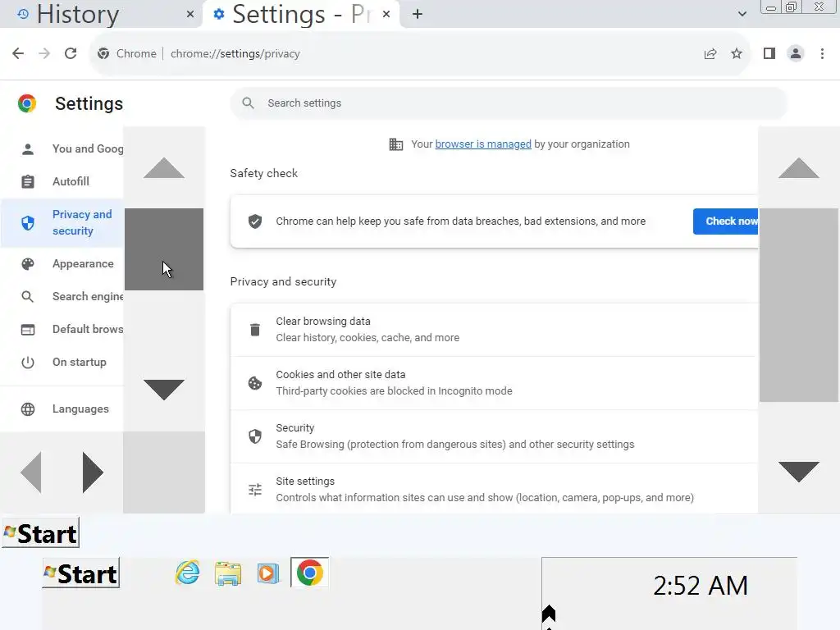
Task: Click the Chrome site info icon in address bar
Action: pyautogui.click(x=103, y=53)
